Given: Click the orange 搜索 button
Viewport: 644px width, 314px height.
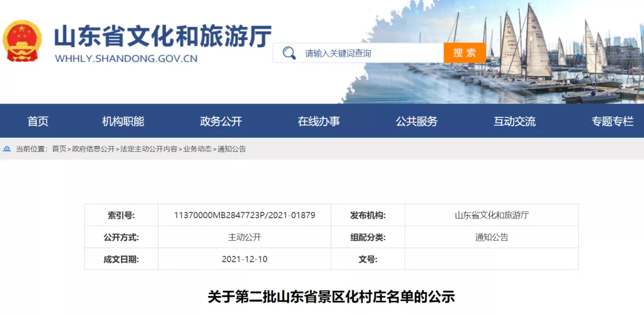Looking at the screenshot, I should point(465,53).
